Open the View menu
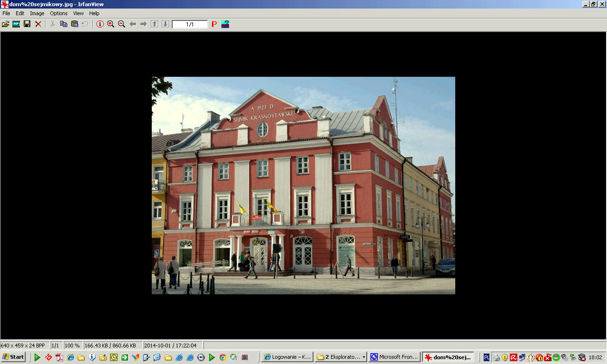Screen dimensions: 607x364 point(78,13)
